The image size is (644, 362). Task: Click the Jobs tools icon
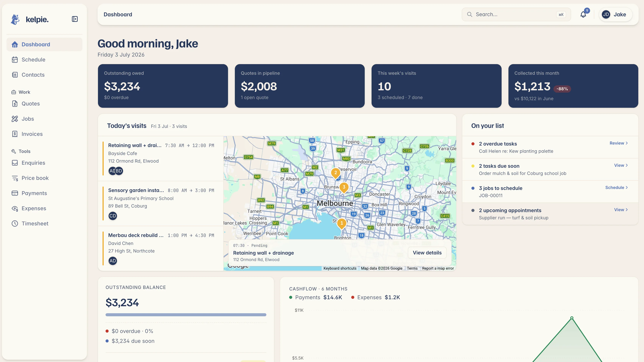point(15,119)
